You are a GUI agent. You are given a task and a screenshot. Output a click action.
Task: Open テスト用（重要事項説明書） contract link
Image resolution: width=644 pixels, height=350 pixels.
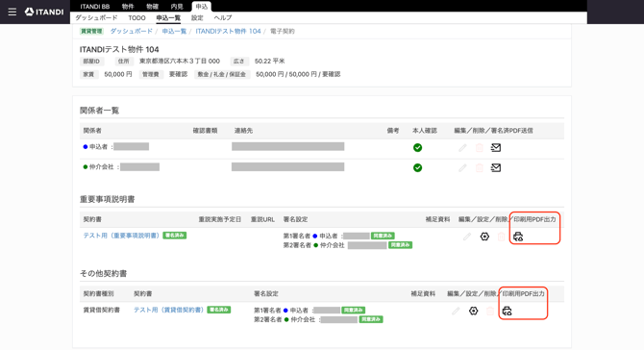[121, 236]
